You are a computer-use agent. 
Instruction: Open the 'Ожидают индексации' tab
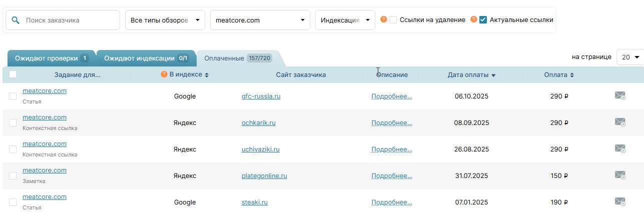click(x=146, y=58)
